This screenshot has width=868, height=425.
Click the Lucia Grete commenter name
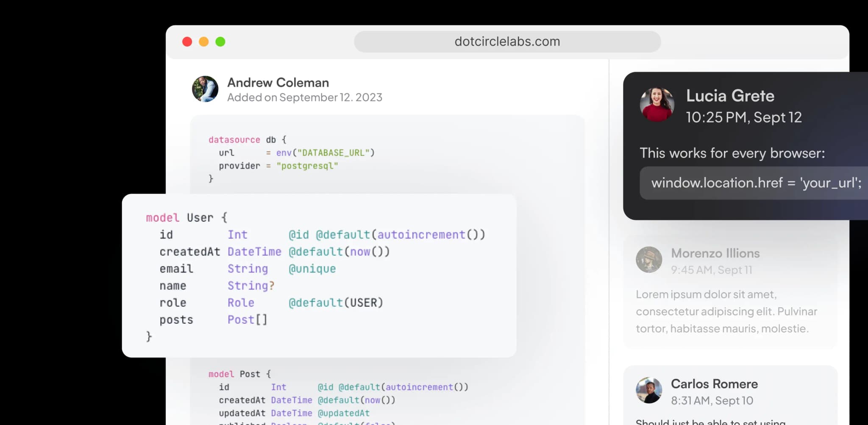point(730,96)
